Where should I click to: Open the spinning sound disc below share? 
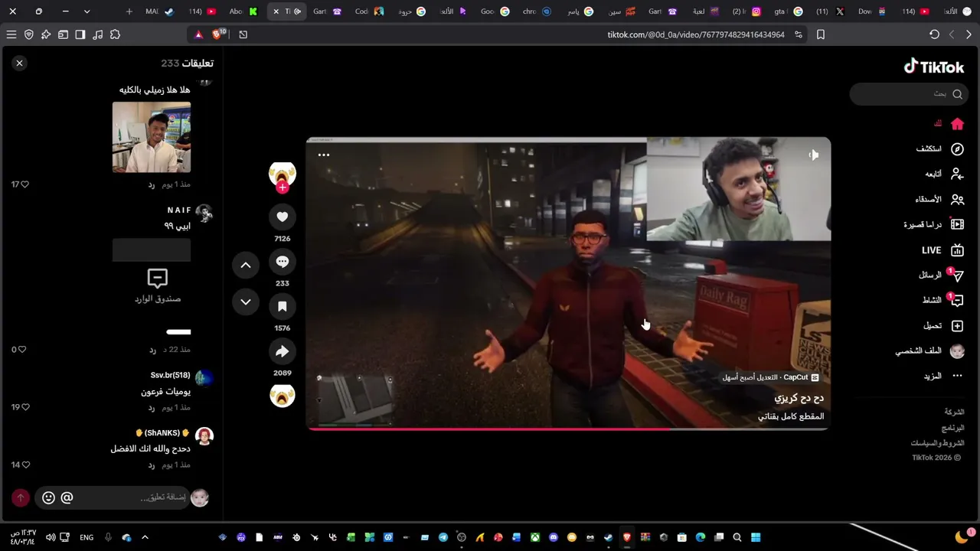tap(283, 396)
